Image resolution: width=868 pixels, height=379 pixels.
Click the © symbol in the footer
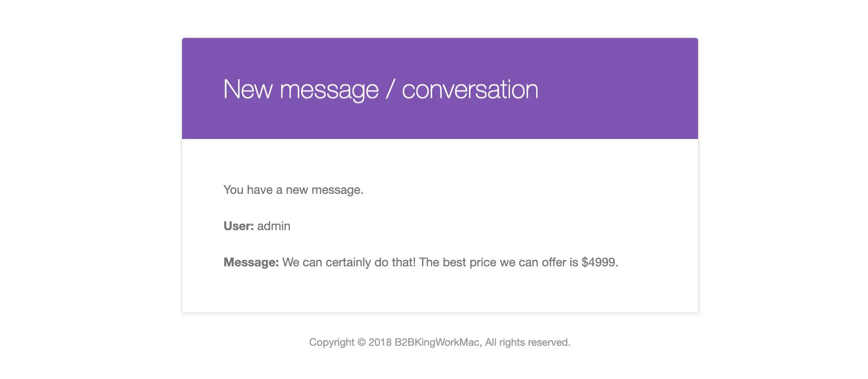pyautogui.click(x=362, y=342)
